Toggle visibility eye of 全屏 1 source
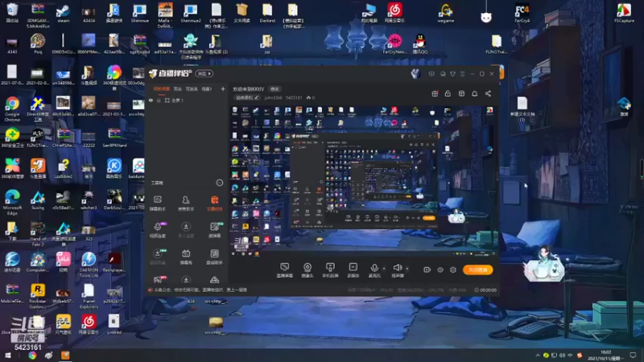Viewport: 644px width, 362px height. coord(151,100)
